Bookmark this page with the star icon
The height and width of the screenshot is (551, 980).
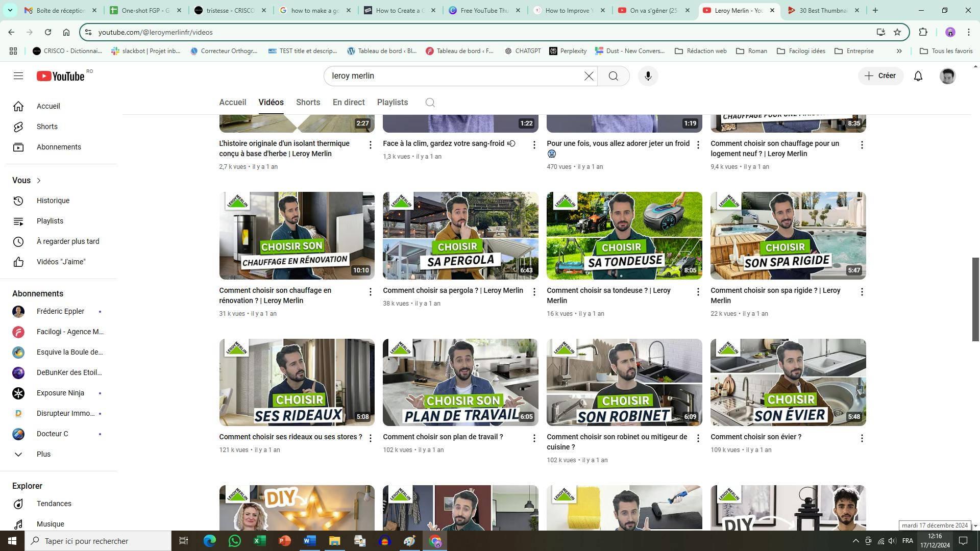click(x=897, y=32)
